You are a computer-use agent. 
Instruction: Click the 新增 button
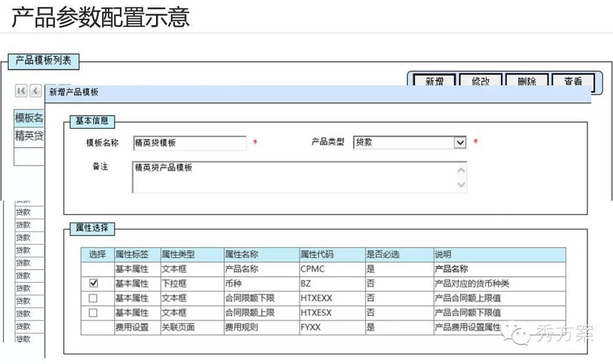pyautogui.click(x=434, y=81)
